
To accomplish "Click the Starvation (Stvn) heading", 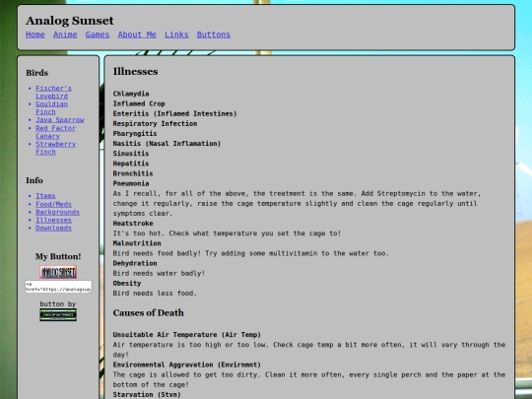I will click(x=147, y=395).
